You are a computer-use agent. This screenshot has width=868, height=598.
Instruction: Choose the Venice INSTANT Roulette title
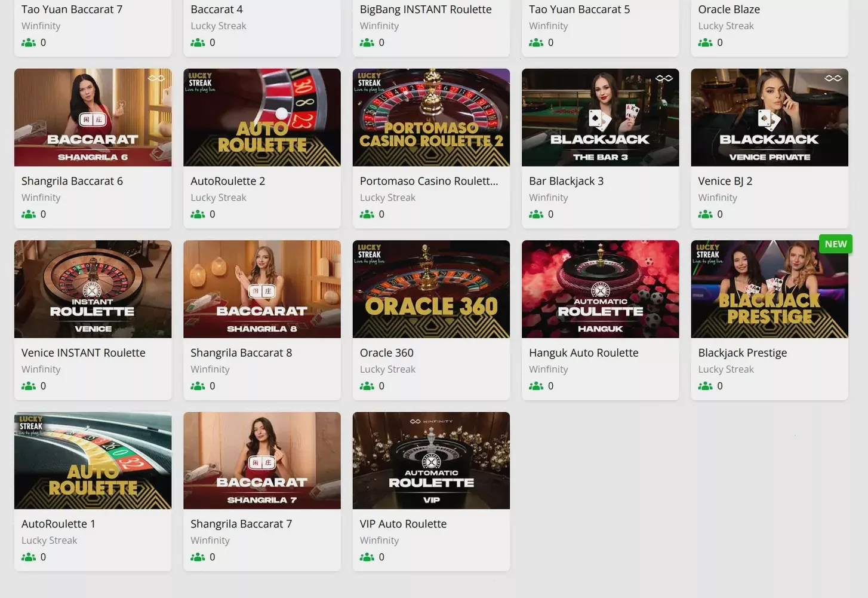pos(84,353)
